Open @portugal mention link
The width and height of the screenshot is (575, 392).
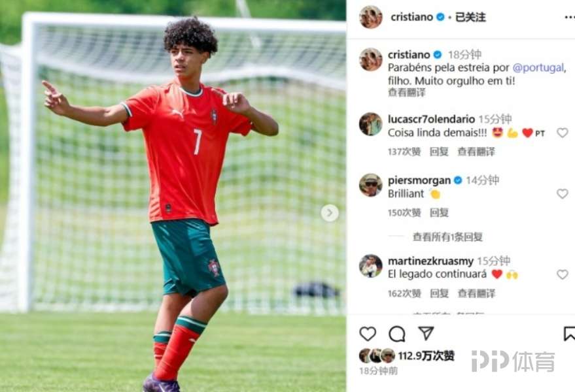pos(538,68)
